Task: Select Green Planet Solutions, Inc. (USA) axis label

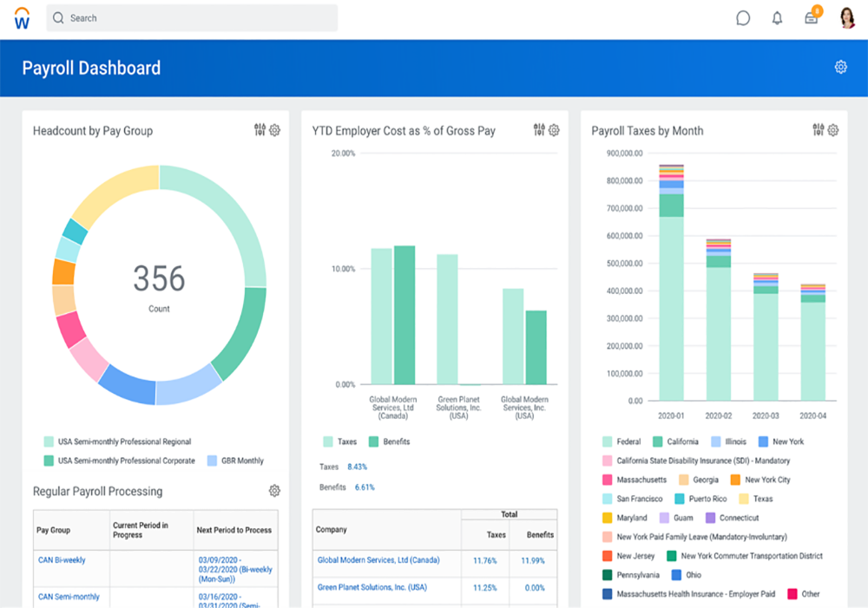Action: coord(459,407)
